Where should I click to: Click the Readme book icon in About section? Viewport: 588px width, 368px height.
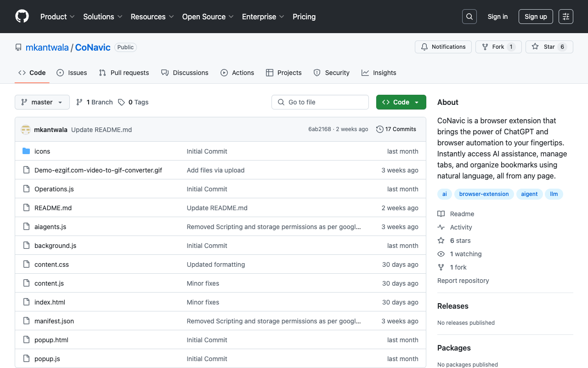pyautogui.click(x=441, y=213)
